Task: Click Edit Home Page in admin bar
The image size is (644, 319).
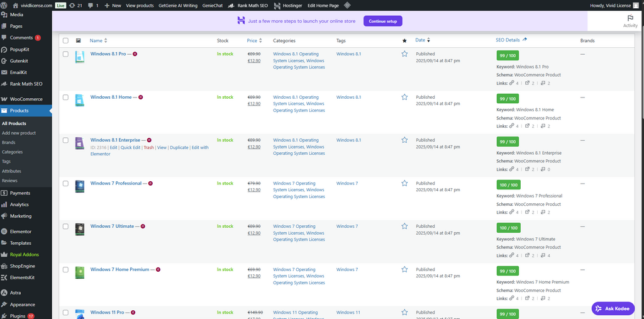Action: 323,6
